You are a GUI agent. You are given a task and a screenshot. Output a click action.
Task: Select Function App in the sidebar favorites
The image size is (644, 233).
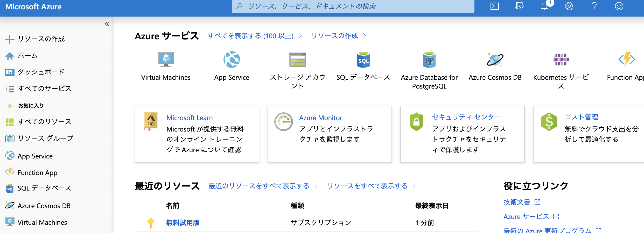pyautogui.click(x=37, y=173)
